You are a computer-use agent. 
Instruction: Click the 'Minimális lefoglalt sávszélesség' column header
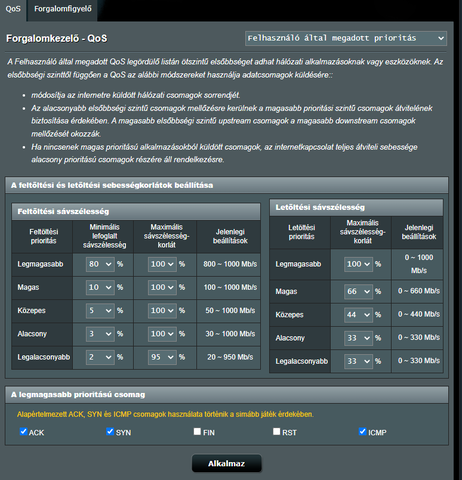click(x=104, y=236)
